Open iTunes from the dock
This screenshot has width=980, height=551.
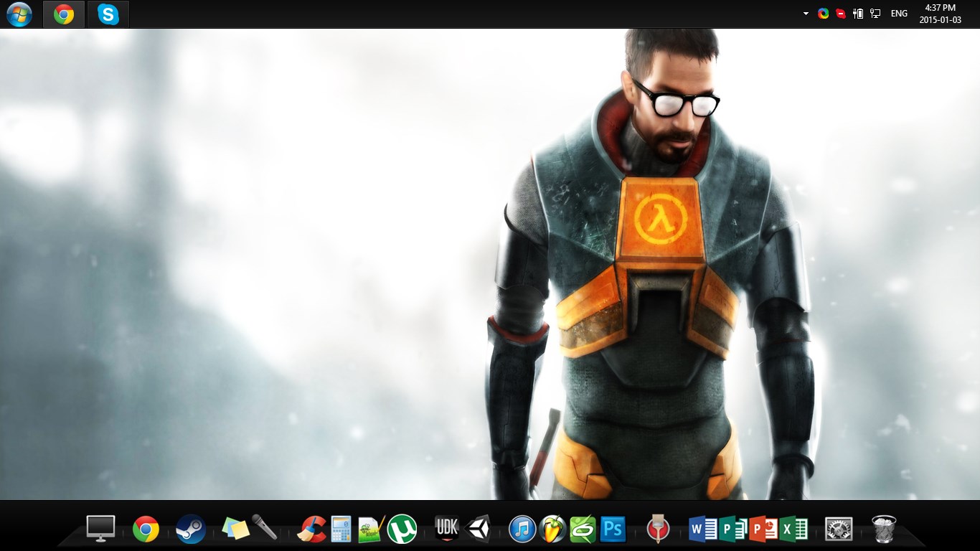coord(522,529)
